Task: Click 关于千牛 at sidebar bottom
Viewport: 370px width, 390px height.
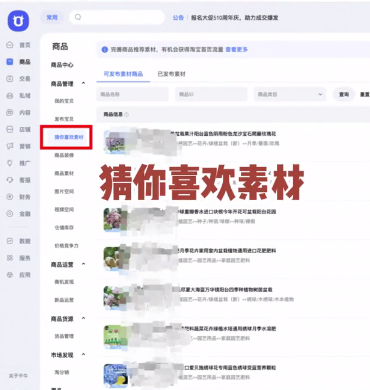Action: click(x=18, y=376)
